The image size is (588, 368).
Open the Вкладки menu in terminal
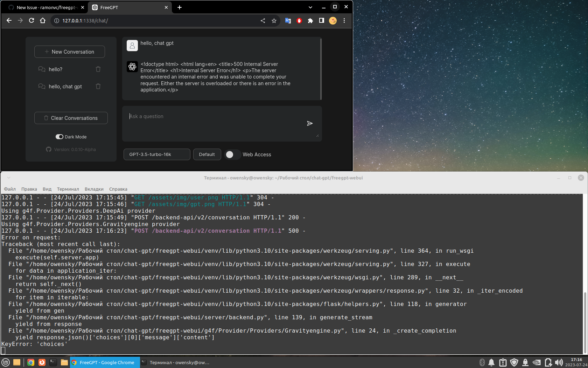pos(94,189)
